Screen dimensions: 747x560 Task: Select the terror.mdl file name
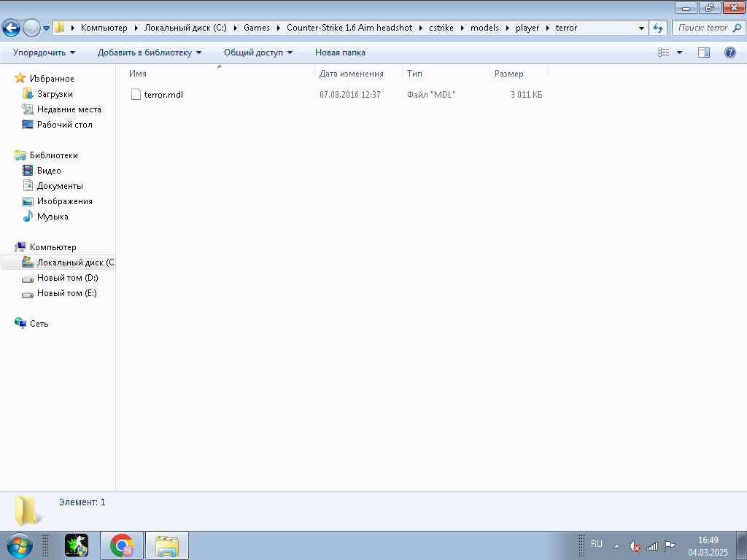[163, 95]
